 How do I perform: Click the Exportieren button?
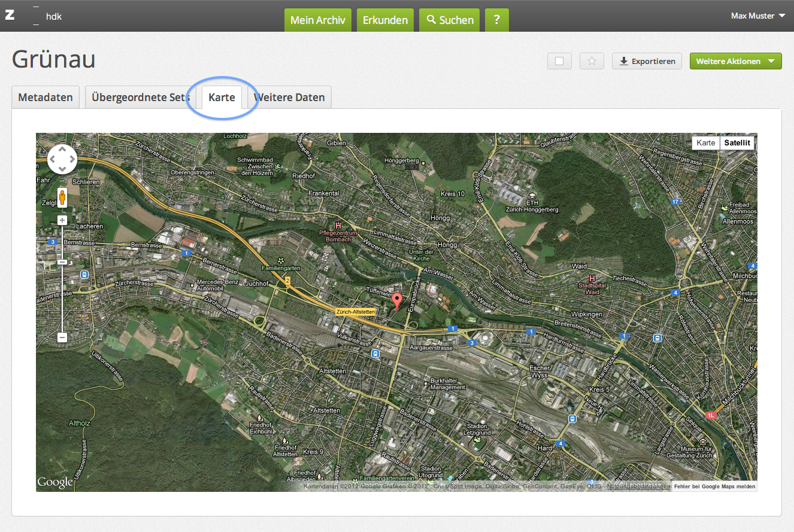click(647, 61)
